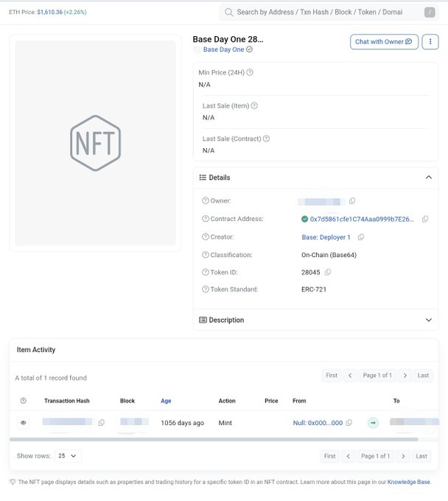Image resolution: width=448 pixels, height=501 pixels.
Task: Click the Contract Address help icon
Action: 206,219
